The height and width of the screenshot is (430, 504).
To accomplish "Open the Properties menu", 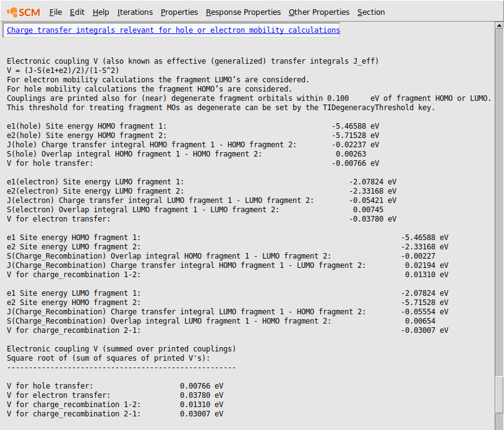I will (x=179, y=12).
